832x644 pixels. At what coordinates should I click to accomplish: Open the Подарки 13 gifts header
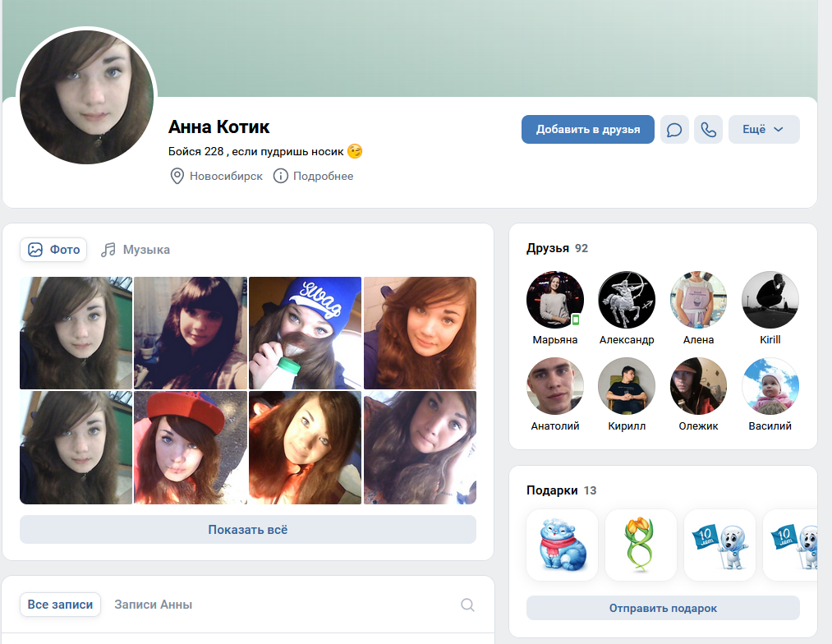point(562,490)
